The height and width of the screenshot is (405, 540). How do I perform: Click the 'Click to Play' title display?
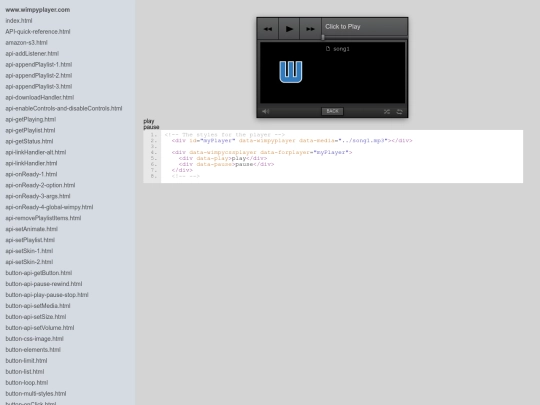(343, 27)
